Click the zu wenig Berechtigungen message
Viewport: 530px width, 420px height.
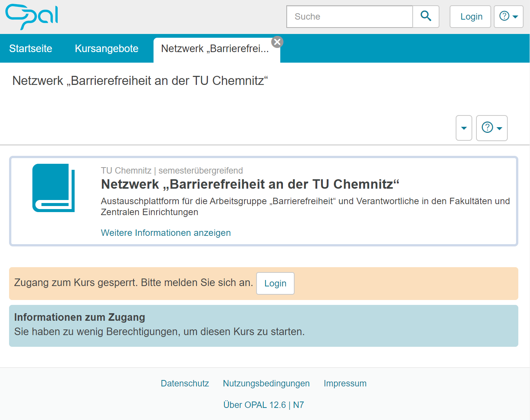click(x=160, y=332)
